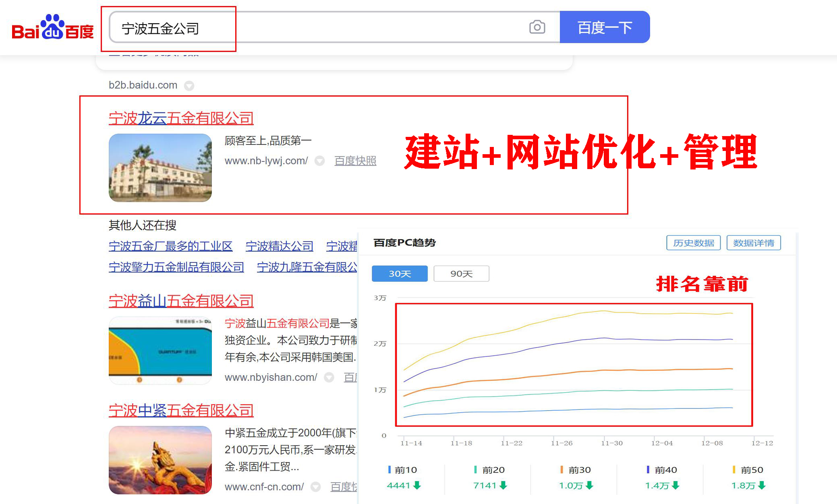Switch to the 90天 trend tab
The image size is (837, 504).
pyautogui.click(x=461, y=274)
